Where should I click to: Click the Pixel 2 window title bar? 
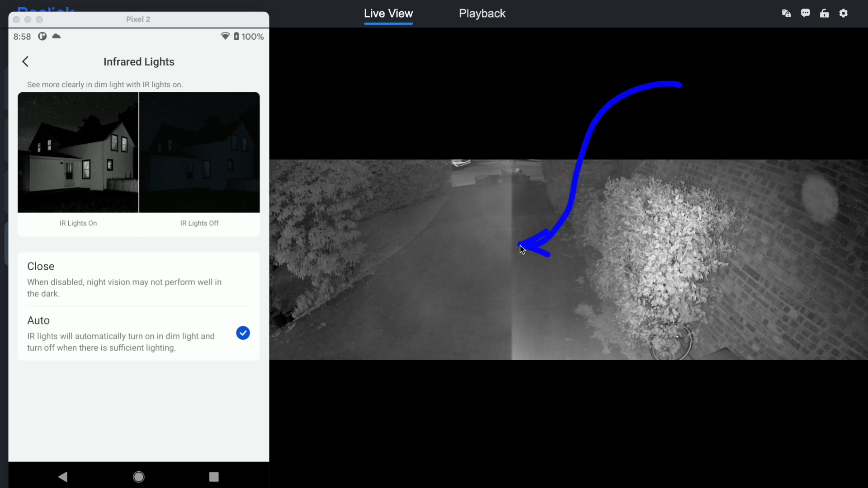click(x=138, y=19)
